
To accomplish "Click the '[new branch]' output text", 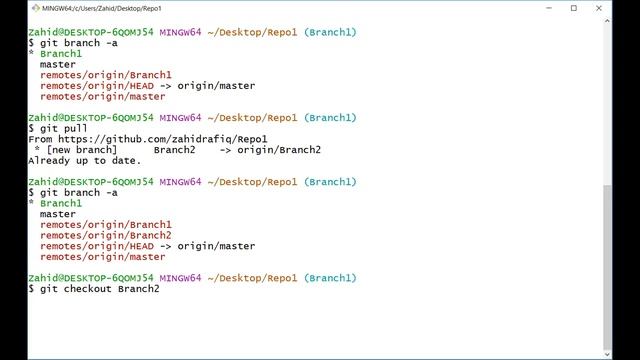I will click(x=82, y=150).
